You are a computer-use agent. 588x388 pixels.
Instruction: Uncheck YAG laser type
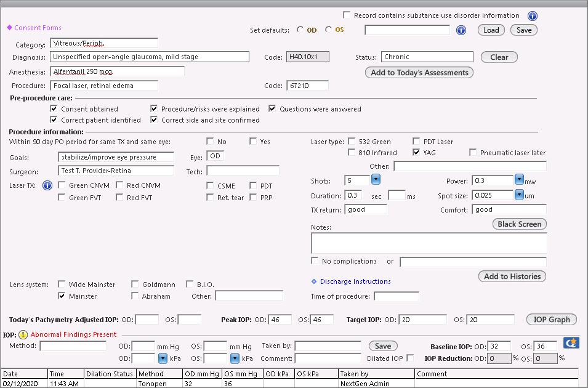click(x=416, y=152)
